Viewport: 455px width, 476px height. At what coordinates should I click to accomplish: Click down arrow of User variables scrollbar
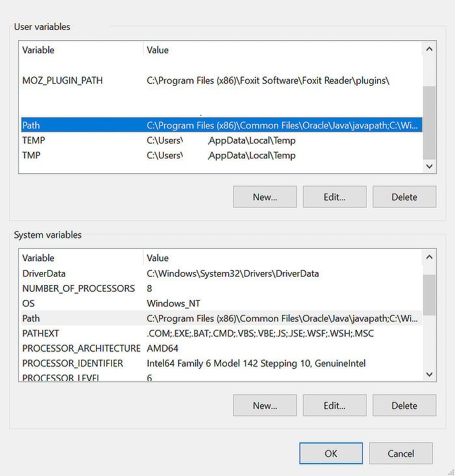click(x=429, y=166)
